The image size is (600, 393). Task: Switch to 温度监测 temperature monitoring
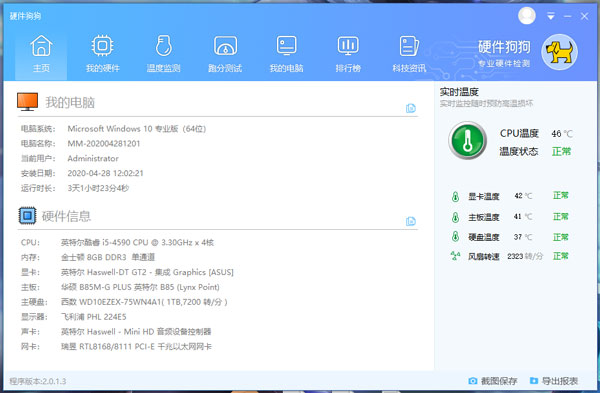click(x=164, y=54)
